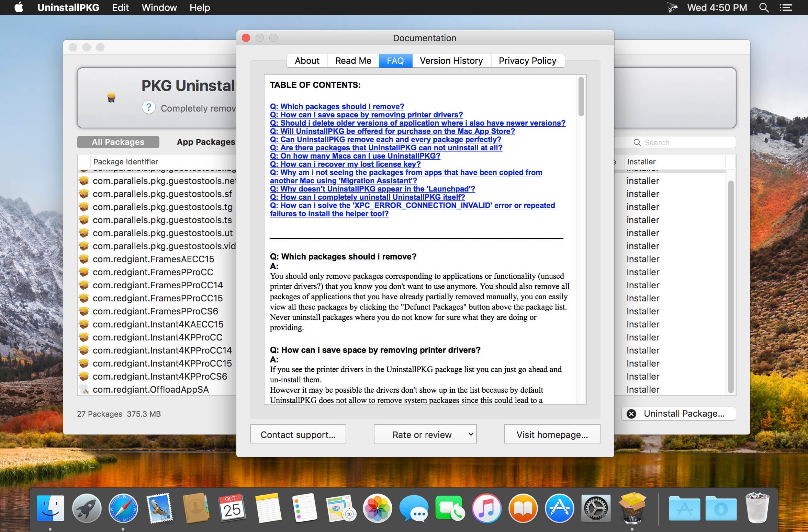Click the blue question mark help icon
Screen dimensions: 808x532
148,108
